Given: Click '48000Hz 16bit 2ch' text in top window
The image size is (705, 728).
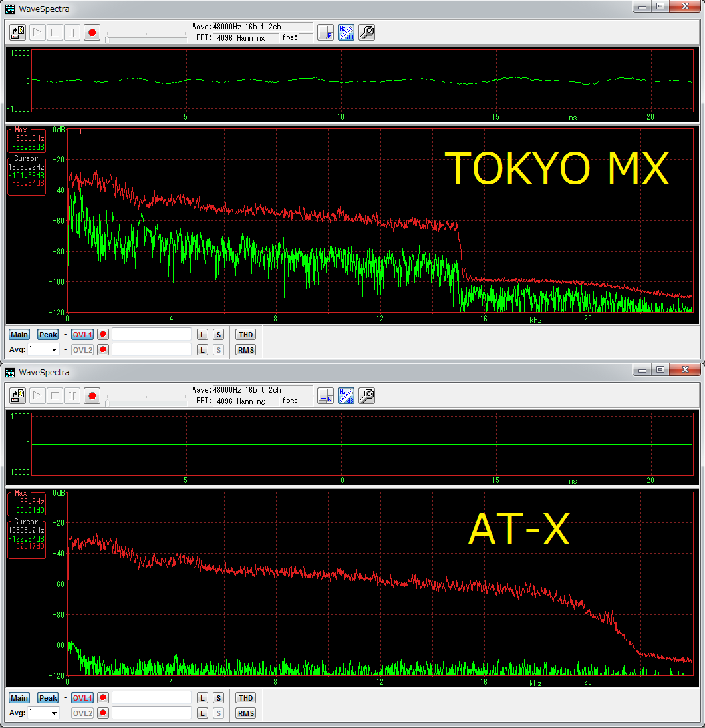Looking at the screenshot, I should (x=247, y=27).
